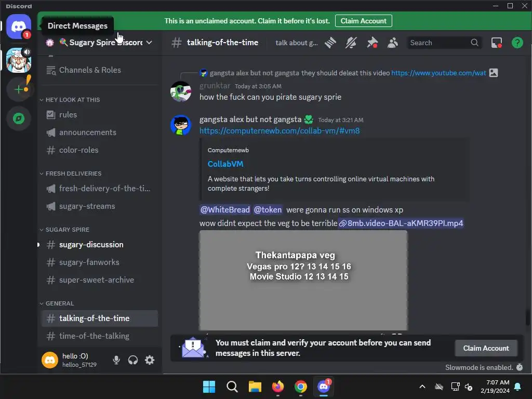Viewport: 532px width, 399px height.
Task: Click grunktar's alien avatar
Action: tap(180, 91)
